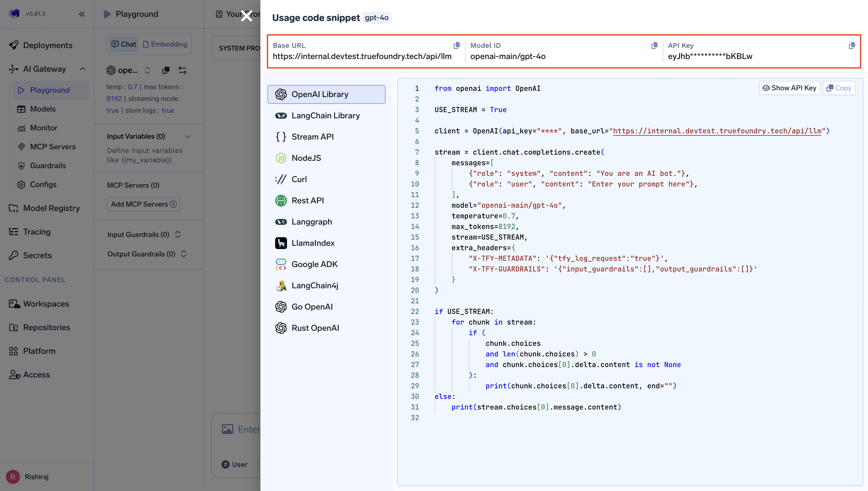Select the Curl snippet option
Viewport: 868px width, 491px height.
(298, 179)
